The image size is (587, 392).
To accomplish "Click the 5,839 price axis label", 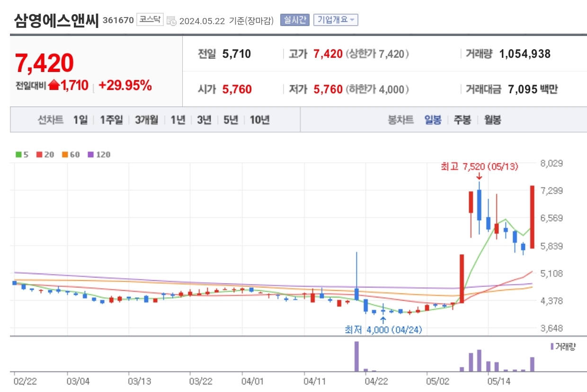I will point(551,246).
